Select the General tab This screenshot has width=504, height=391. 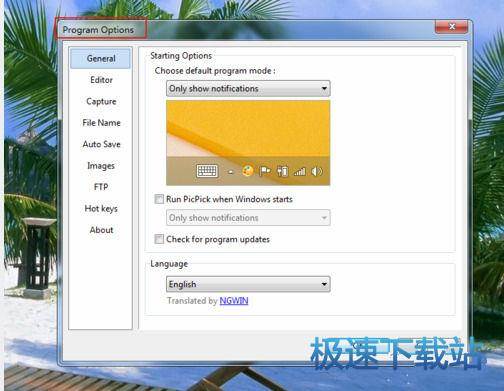tap(101, 58)
